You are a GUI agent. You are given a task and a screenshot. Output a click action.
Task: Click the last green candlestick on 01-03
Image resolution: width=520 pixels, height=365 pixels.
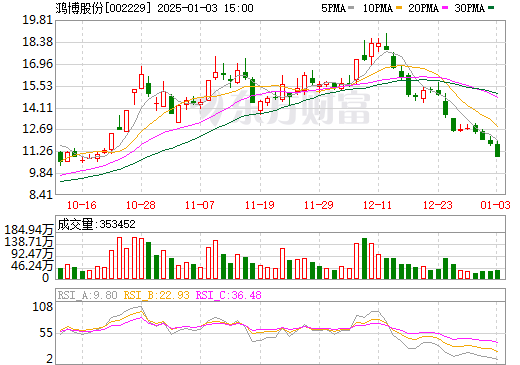497,150
